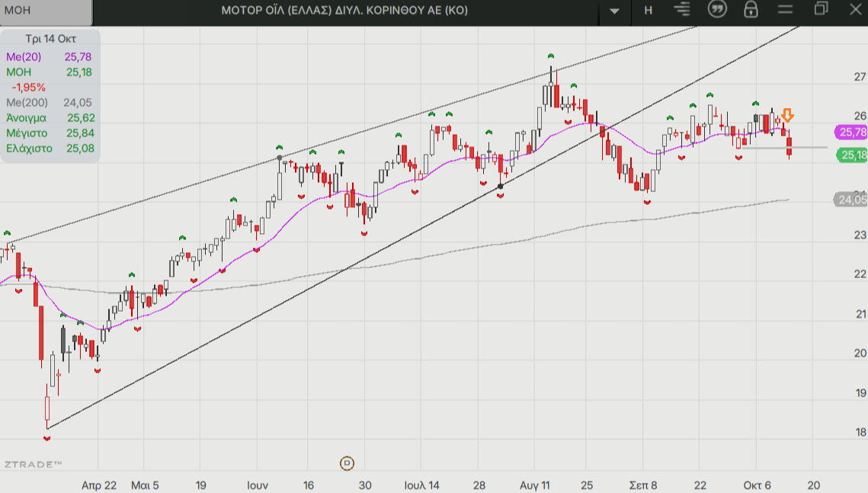Image resolution: width=868 pixels, height=493 pixels.
Task: Click the gray 24,05 Me(200) axis label
Action: [851, 200]
